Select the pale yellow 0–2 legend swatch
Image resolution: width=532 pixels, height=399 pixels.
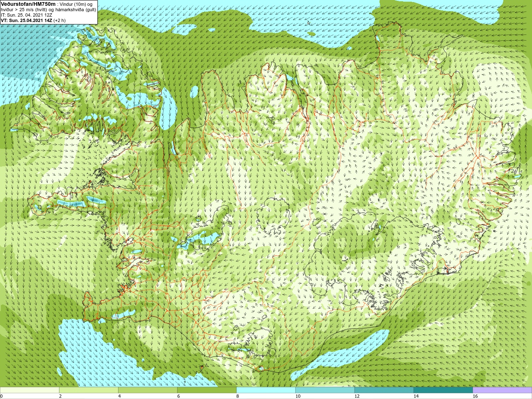(30, 390)
